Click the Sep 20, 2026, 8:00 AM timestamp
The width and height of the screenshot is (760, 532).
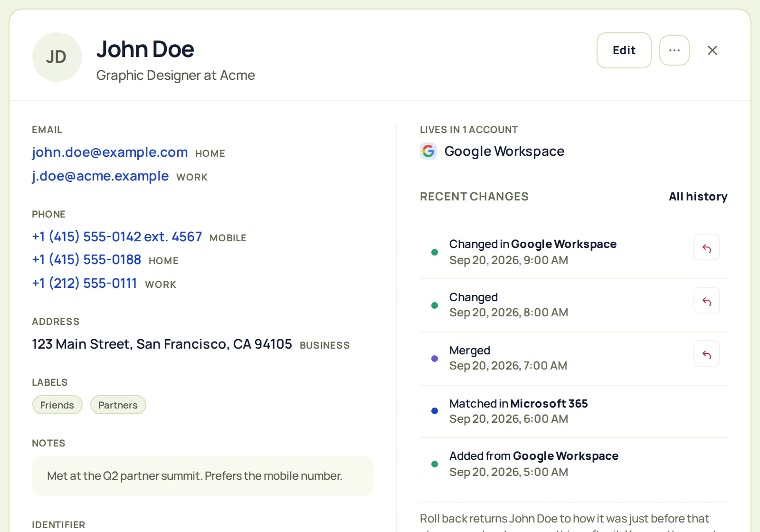click(x=509, y=313)
